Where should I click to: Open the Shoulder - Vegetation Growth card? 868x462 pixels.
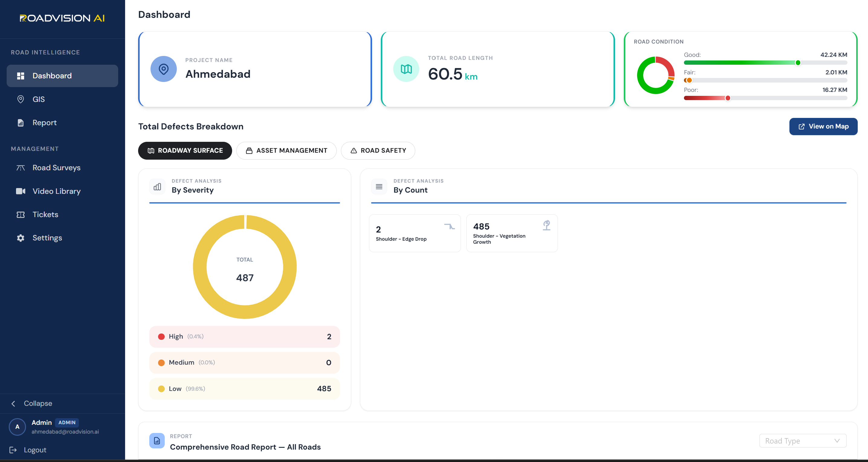[x=512, y=233]
